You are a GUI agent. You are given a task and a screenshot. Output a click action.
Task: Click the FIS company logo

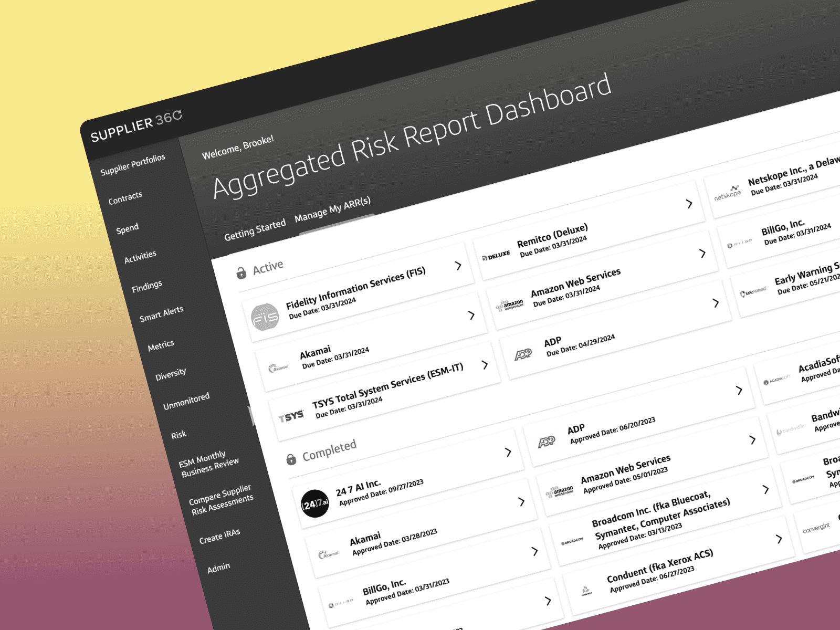265,317
